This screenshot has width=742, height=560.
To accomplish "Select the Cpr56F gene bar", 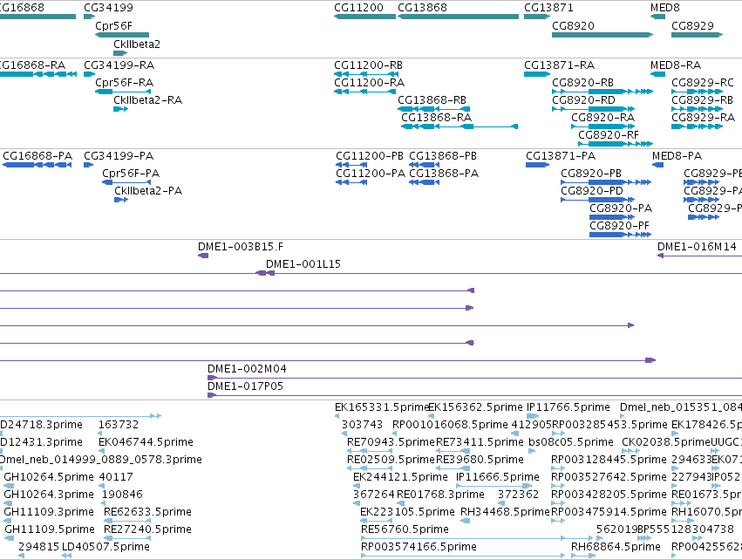I will [122, 35].
